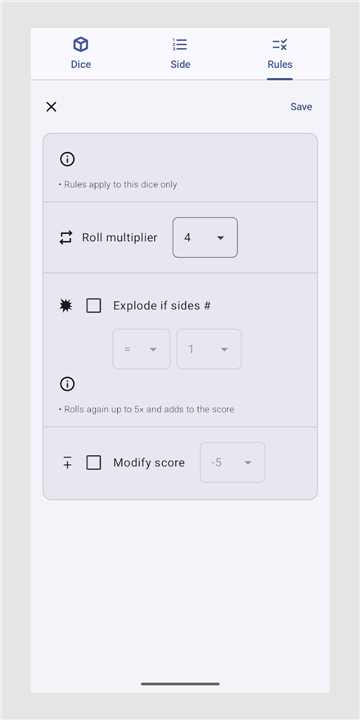
Task: Enable the Explode if sides checkbox
Action: [94, 306]
